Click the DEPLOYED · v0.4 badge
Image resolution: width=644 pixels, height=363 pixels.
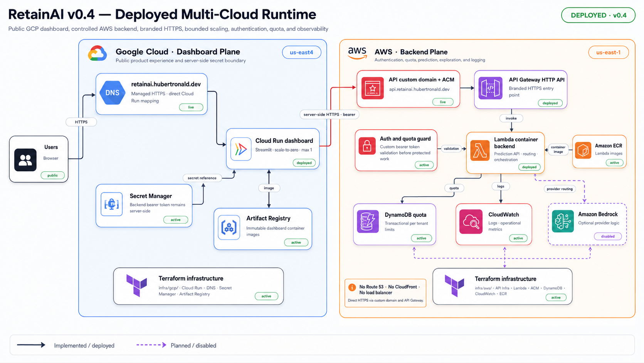pyautogui.click(x=598, y=15)
